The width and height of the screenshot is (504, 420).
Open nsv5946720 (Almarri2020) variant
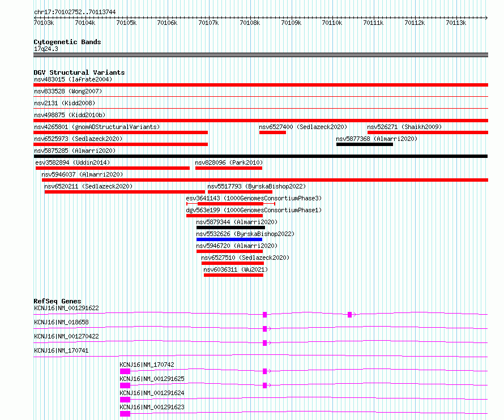[237, 246]
